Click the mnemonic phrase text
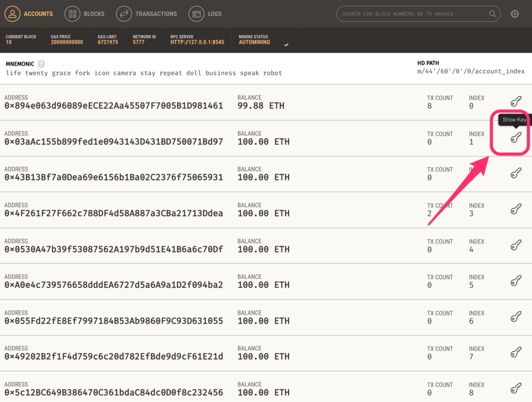532x402 pixels. [x=144, y=73]
